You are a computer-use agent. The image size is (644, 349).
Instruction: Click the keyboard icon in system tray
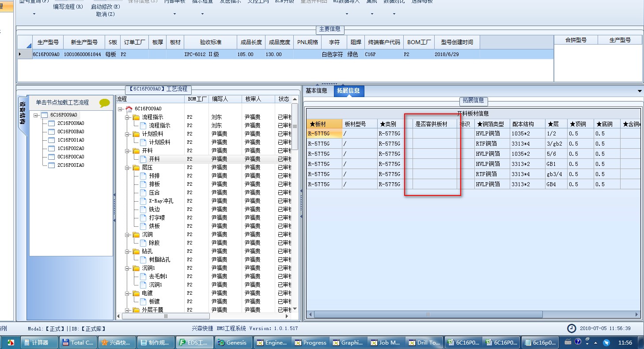(x=568, y=341)
